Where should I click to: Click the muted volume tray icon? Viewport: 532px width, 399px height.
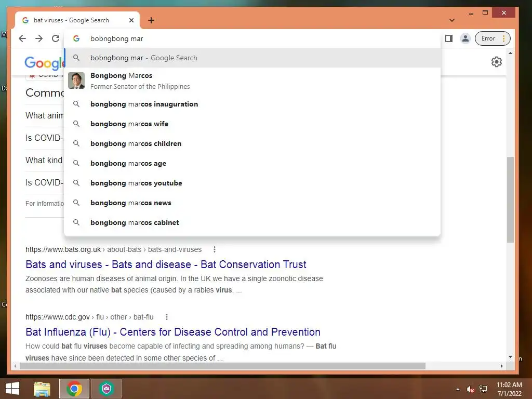470,389
